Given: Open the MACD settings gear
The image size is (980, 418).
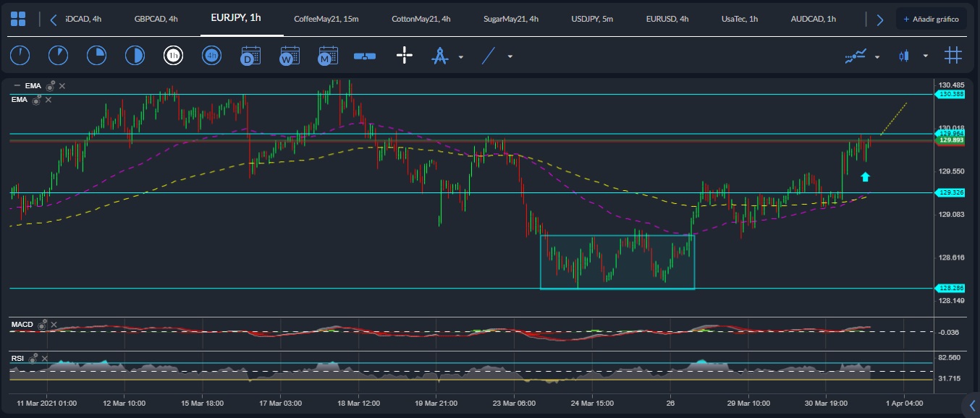Looking at the screenshot, I should pos(43,324).
